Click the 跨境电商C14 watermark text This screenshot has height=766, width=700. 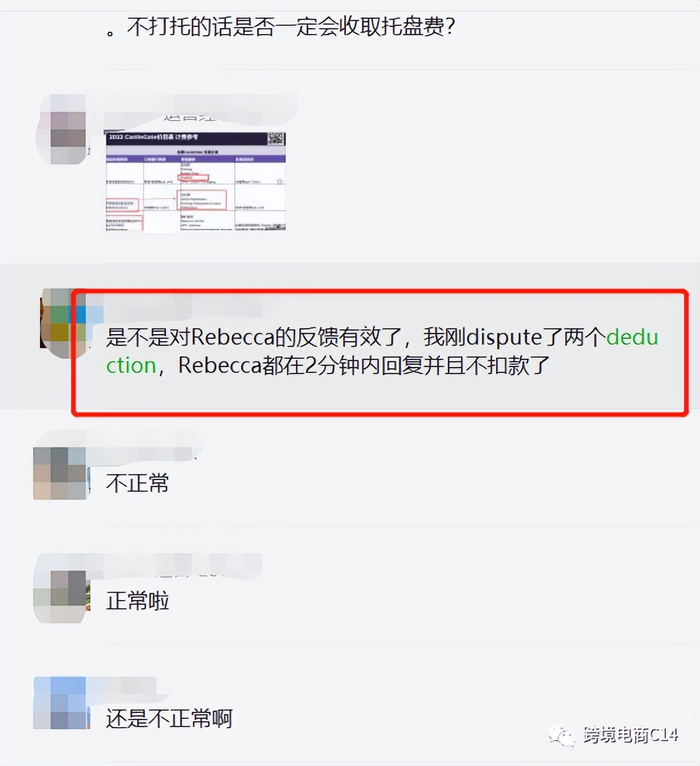point(631,735)
